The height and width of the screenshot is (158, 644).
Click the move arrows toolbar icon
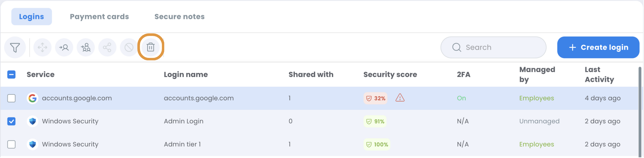pyautogui.click(x=42, y=47)
